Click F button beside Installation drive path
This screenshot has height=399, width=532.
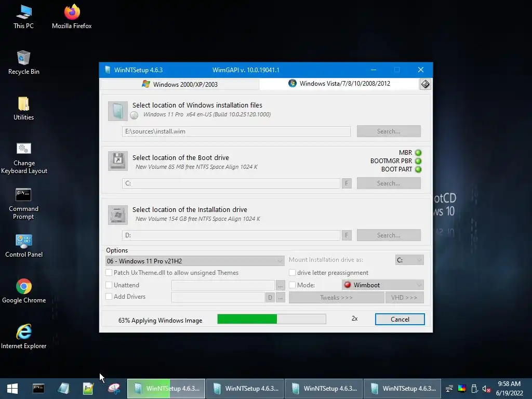pos(347,235)
